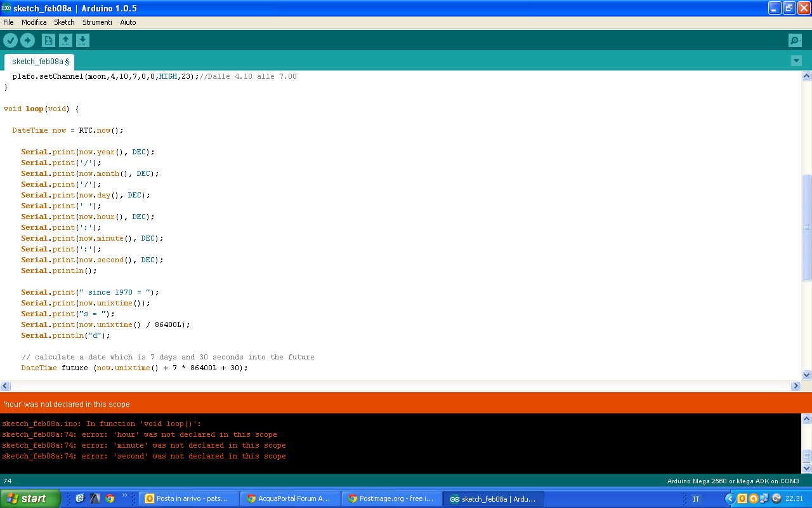Open the File menu
This screenshot has height=508, width=812.
(8, 22)
